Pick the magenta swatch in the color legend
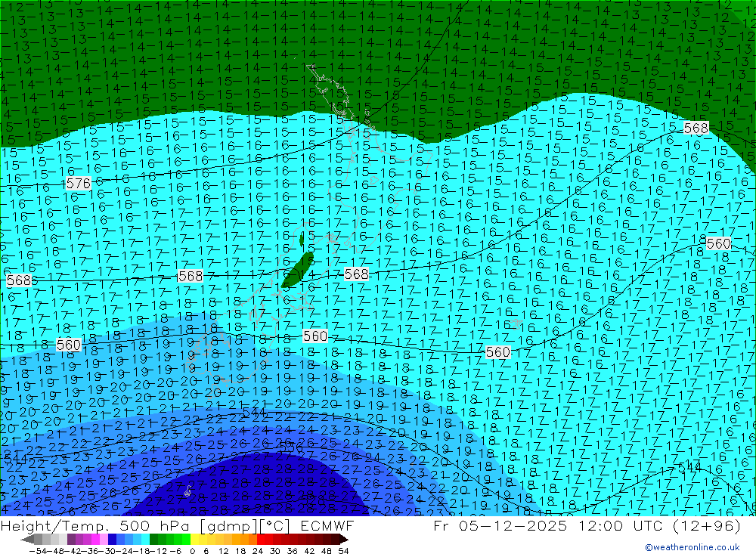Viewport: 756px width, 554px height. click(x=95, y=540)
